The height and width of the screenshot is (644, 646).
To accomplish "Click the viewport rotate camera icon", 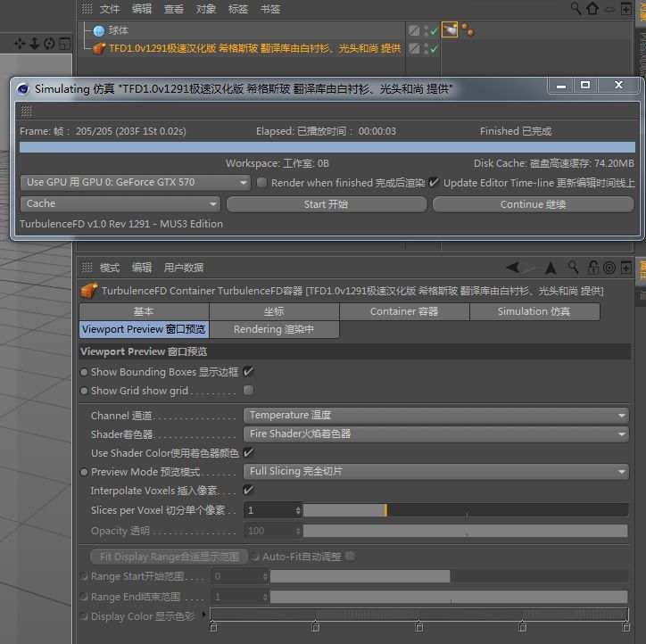I will [x=49, y=43].
